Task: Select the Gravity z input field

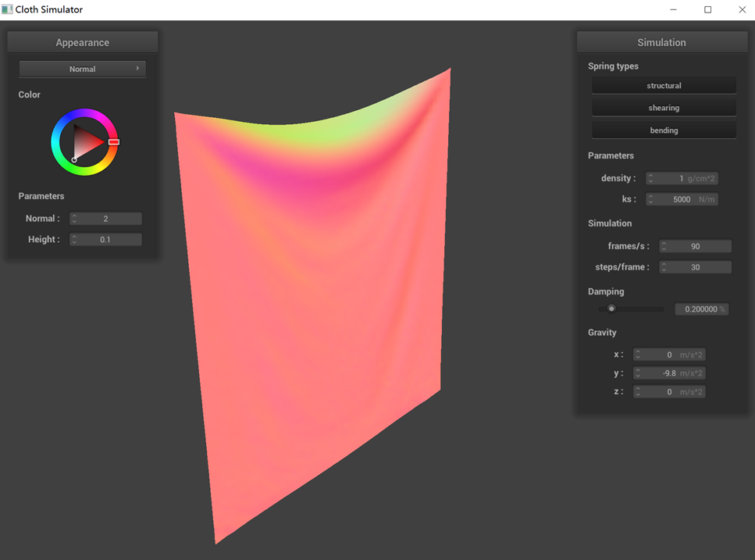Action: point(669,392)
